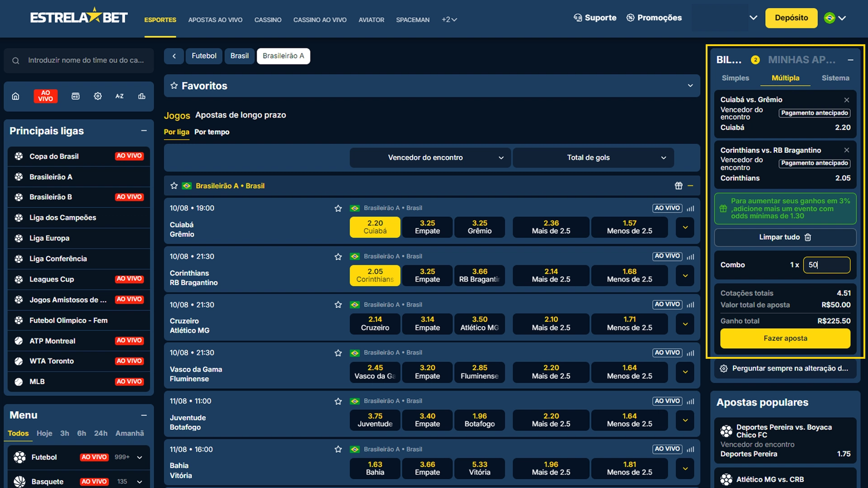Remove Cuiabá vs. Grêmio from bet slip
The height and width of the screenshot is (488, 868).
(x=846, y=100)
